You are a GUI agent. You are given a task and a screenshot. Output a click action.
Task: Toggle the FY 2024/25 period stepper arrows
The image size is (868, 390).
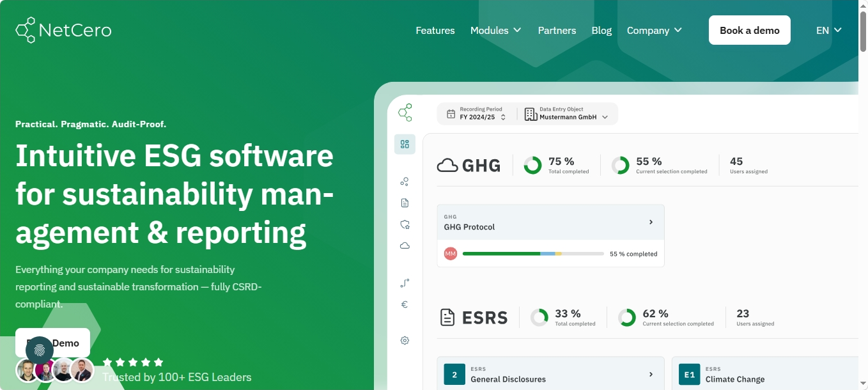click(503, 117)
